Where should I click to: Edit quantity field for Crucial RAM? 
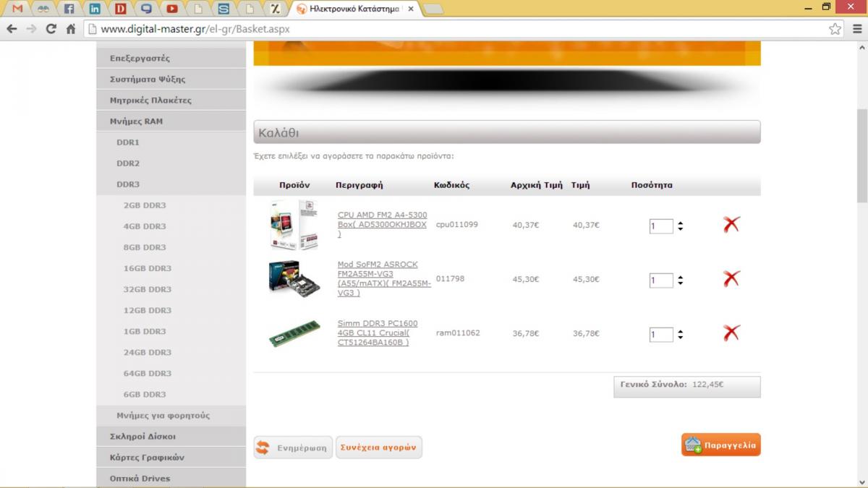[x=661, y=335]
